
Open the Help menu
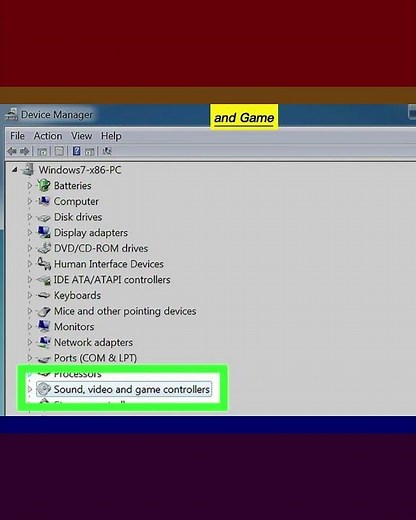111,136
